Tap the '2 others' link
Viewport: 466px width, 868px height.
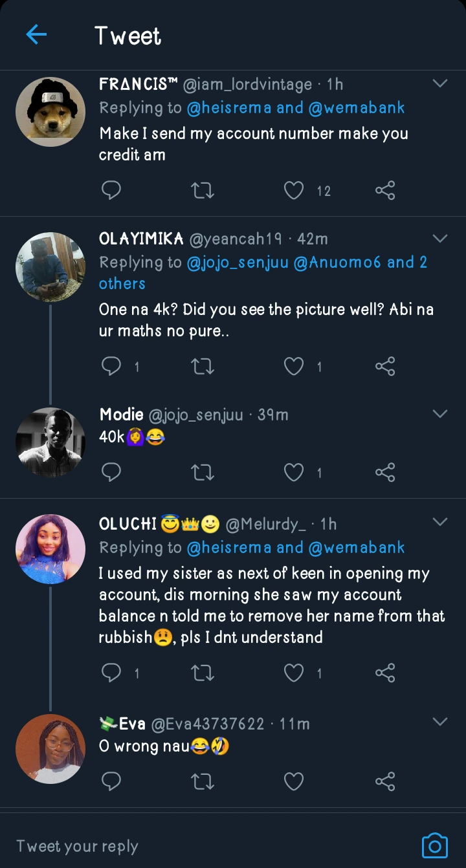(122, 283)
